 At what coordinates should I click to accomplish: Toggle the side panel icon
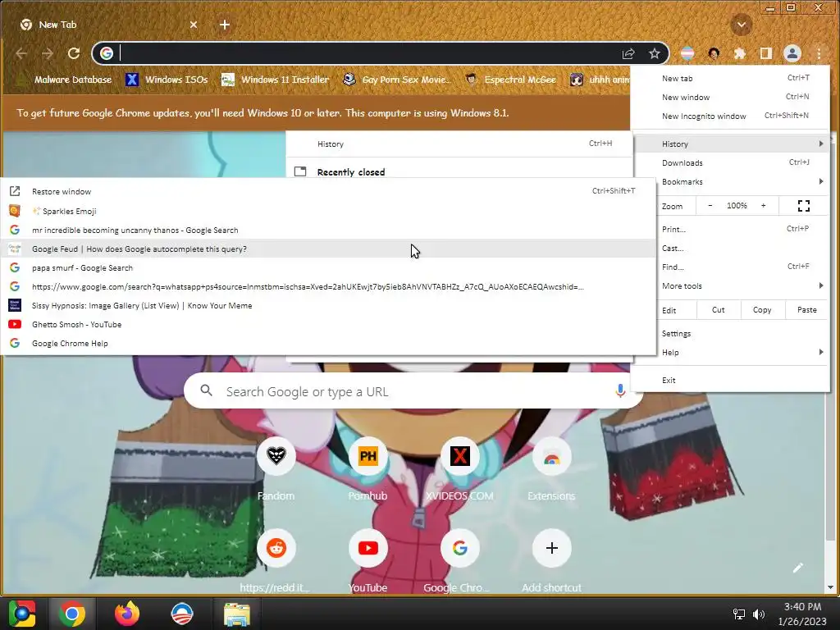(766, 53)
